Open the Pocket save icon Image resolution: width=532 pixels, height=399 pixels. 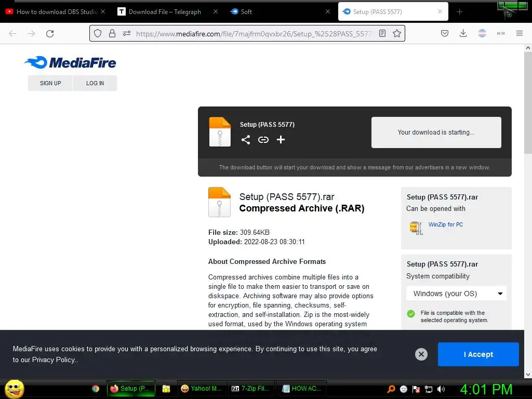click(x=445, y=33)
